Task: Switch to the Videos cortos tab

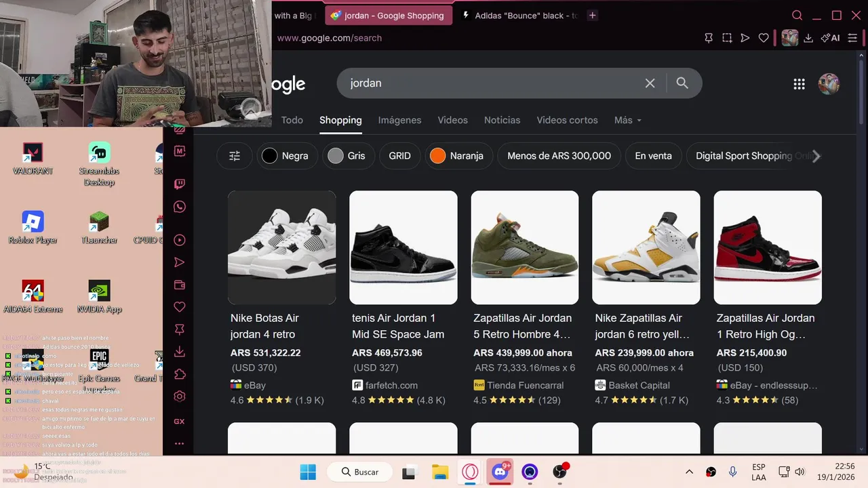Action: click(567, 120)
